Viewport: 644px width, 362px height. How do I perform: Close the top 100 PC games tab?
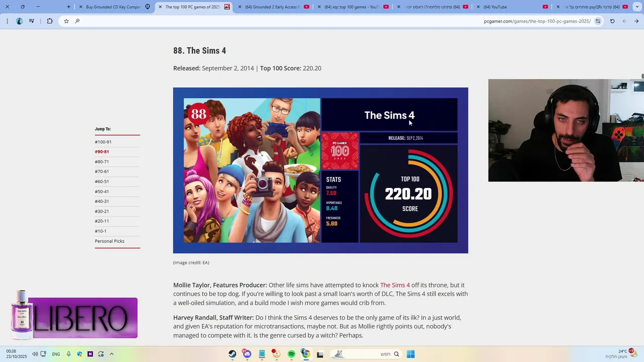[x=160, y=7]
